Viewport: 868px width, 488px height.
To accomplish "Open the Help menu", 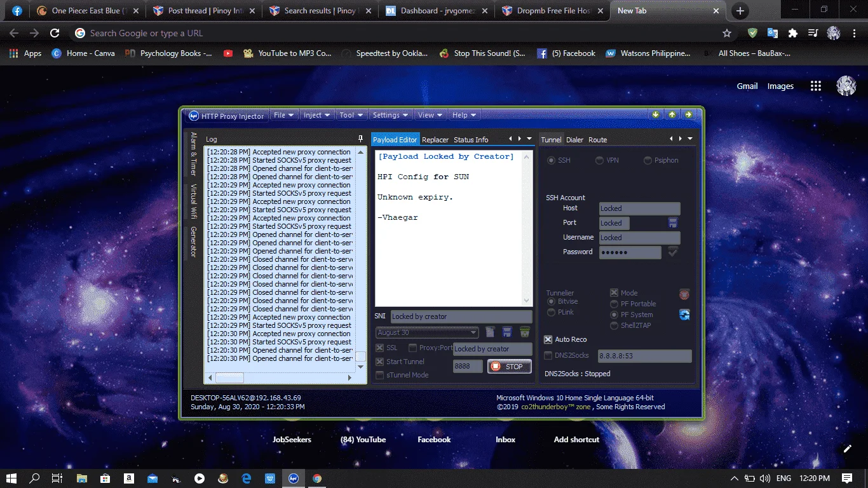I will pos(463,115).
